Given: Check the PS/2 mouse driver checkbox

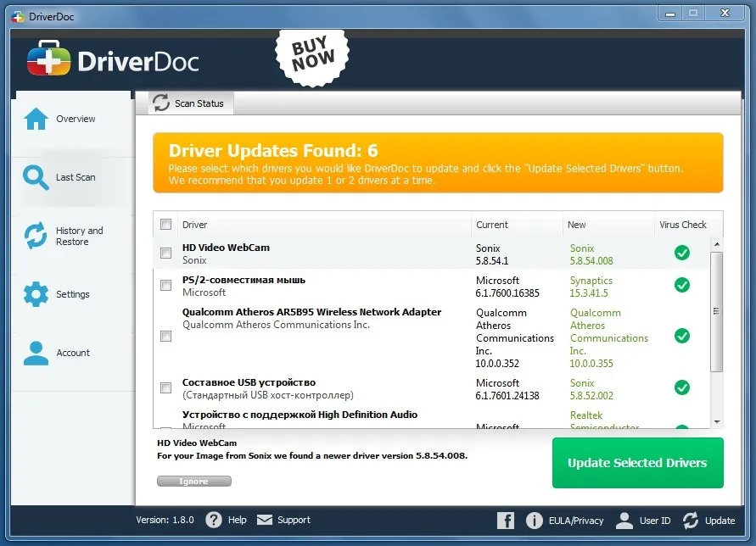Looking at the screenshot, I should point(165,285).
